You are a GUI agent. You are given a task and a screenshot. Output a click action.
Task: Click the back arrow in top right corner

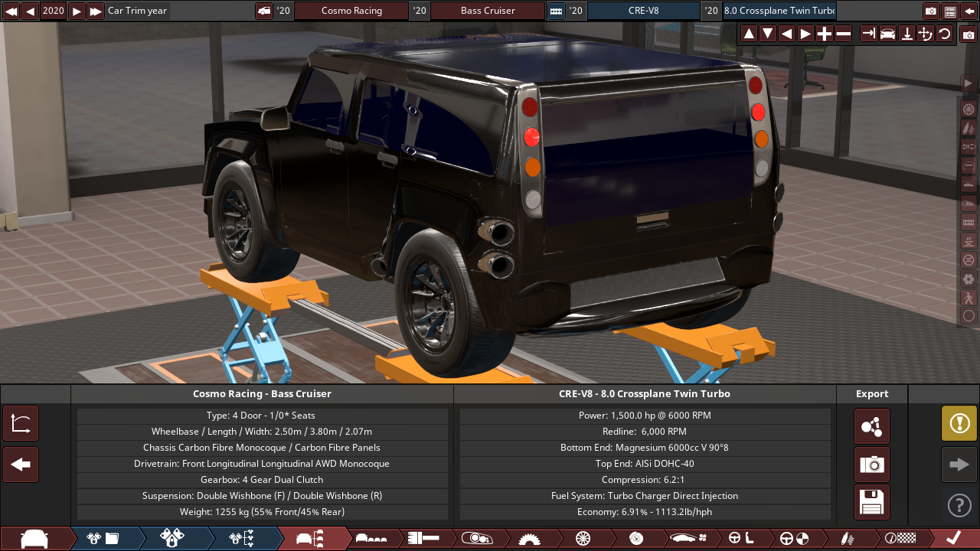(969, 11)
